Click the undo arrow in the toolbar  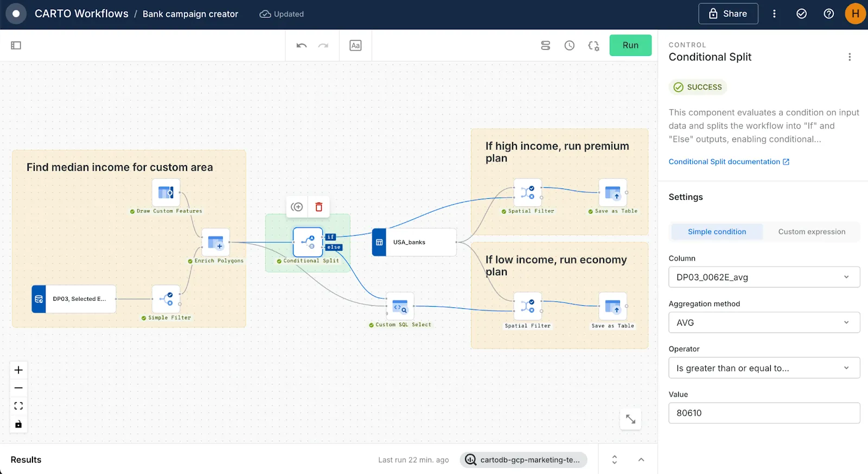(302, 46)
